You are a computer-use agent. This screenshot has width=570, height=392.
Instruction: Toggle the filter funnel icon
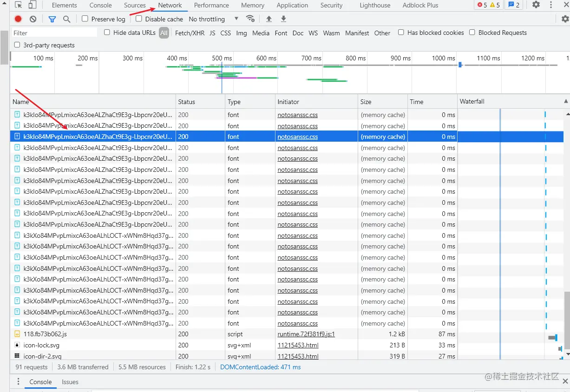click(52, 19)
